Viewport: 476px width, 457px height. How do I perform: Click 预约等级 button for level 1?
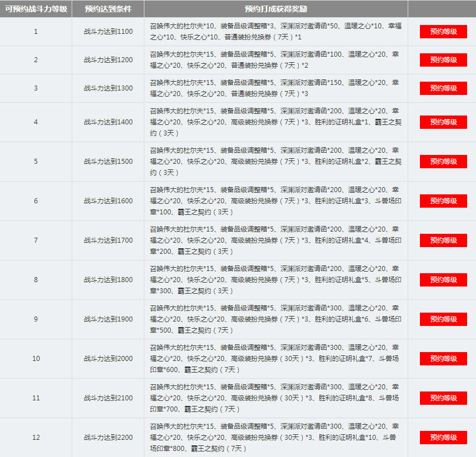[443, 31]
